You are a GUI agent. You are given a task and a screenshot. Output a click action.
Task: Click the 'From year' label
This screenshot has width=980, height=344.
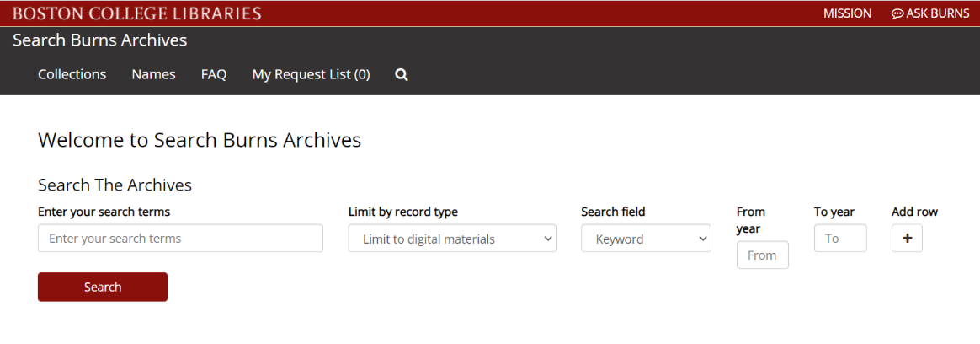click(751, 220)
